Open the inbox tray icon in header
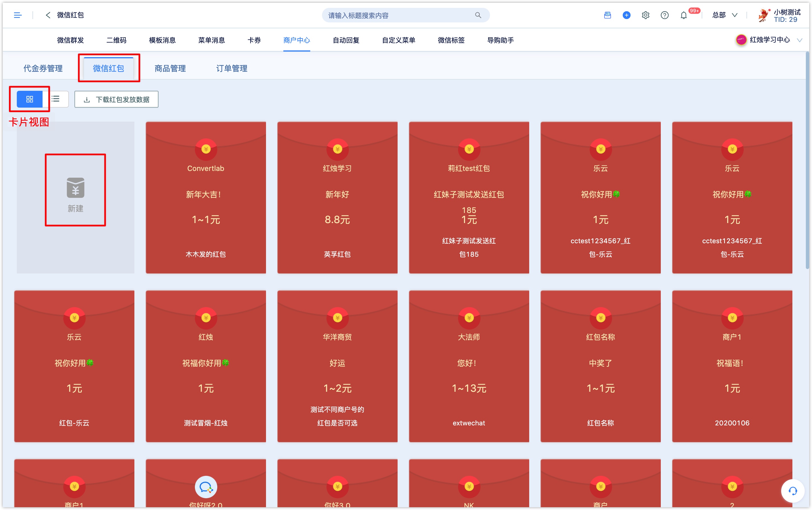This screenshot has width=812, height=510. [x=607, y=15]
